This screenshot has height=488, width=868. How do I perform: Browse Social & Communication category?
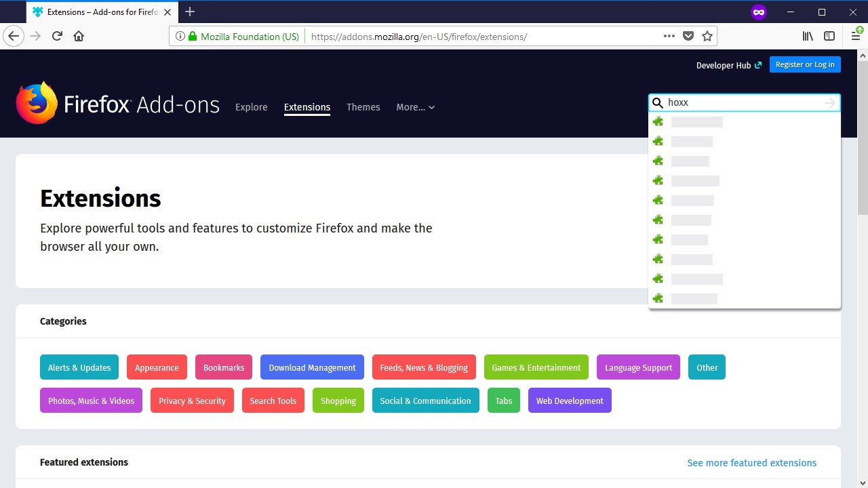pos(425,401)
